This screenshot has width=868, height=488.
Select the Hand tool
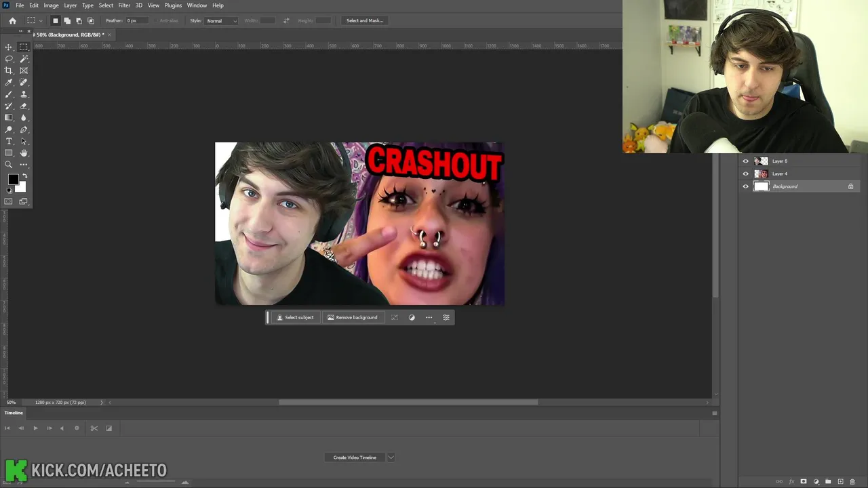click(x=24, y=152)
